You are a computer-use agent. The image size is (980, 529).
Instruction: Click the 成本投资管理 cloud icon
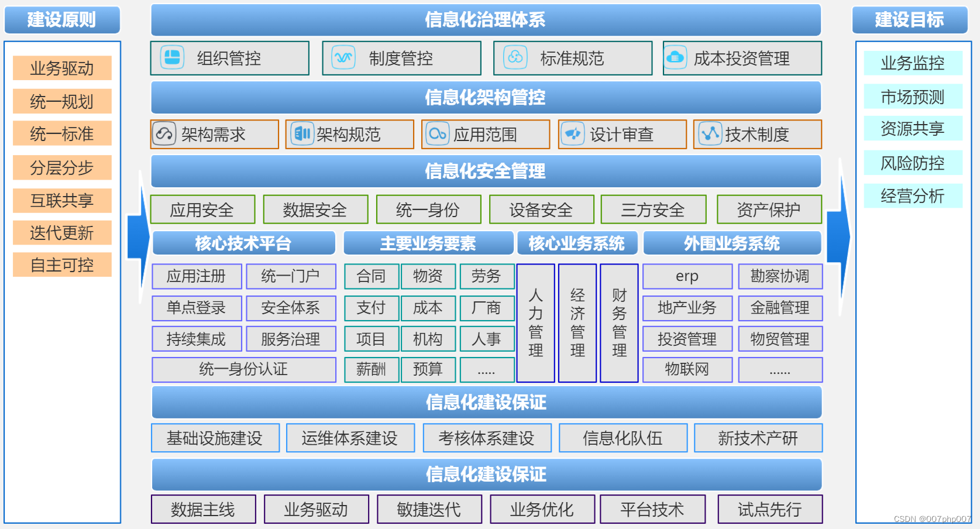point(676,58)
